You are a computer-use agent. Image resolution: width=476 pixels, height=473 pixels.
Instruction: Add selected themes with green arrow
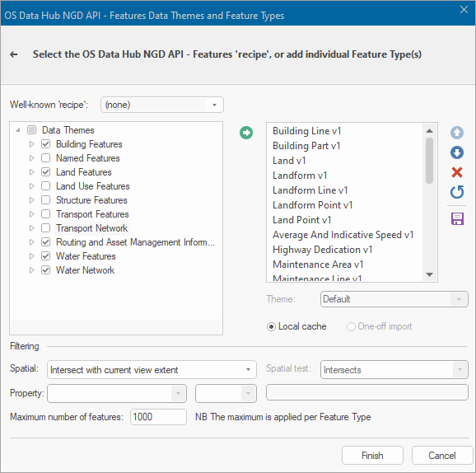coord(246,133)
